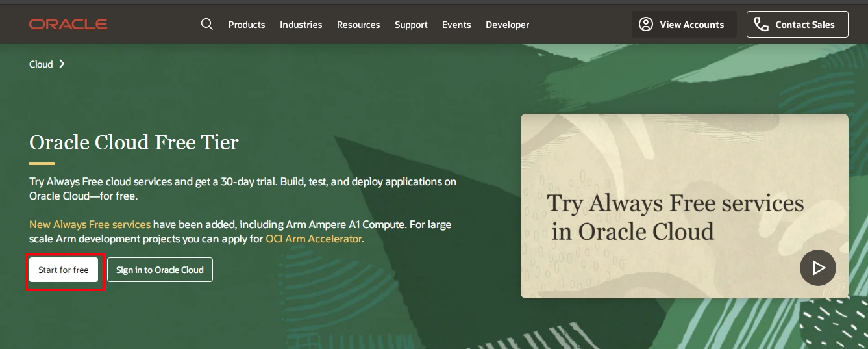Click Sign in to Oracle Cloud button
Image resolution: width=868 pixels, height=349 pixels.
tap(160, 270)
